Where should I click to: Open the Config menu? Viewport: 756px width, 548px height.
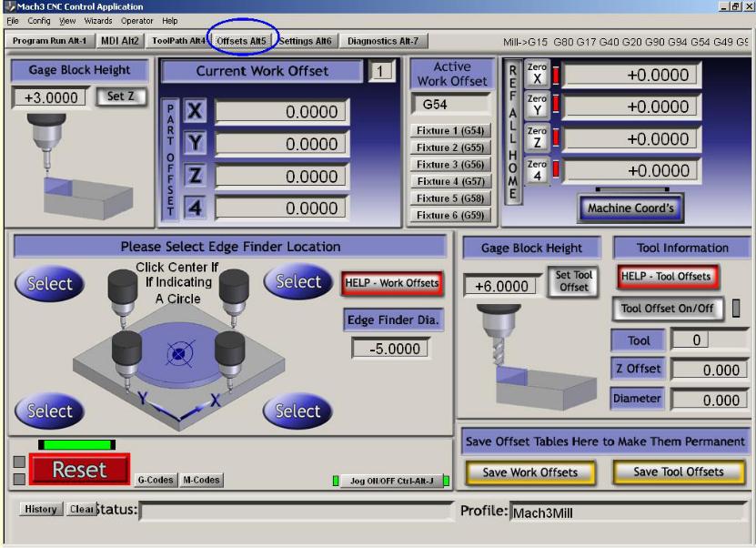38,21
